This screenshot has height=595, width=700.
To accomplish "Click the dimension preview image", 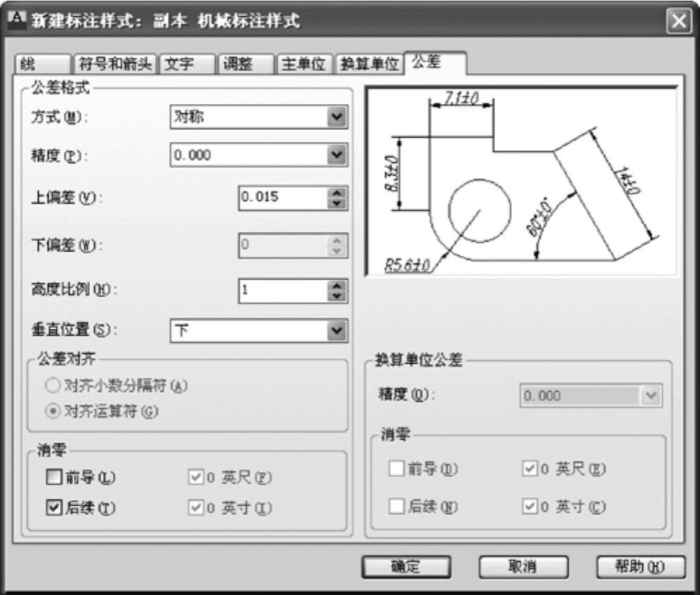I will coord(522,181).
